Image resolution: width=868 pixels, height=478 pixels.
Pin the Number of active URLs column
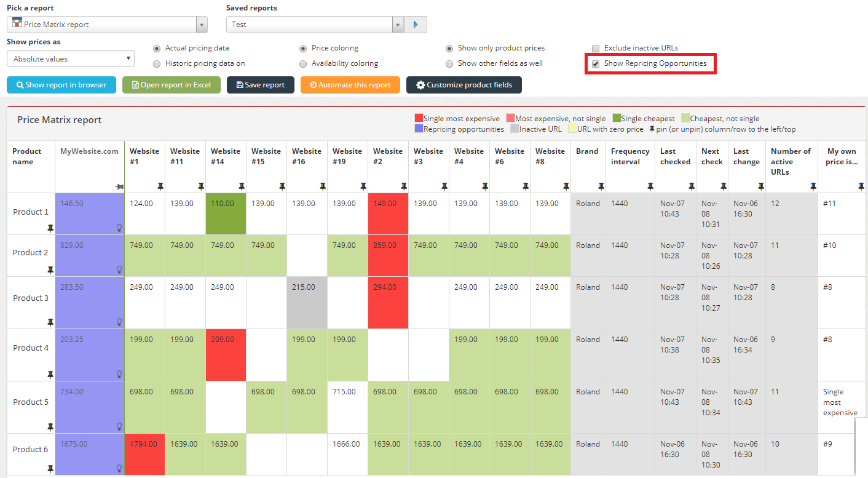click(x=813, y=186)
